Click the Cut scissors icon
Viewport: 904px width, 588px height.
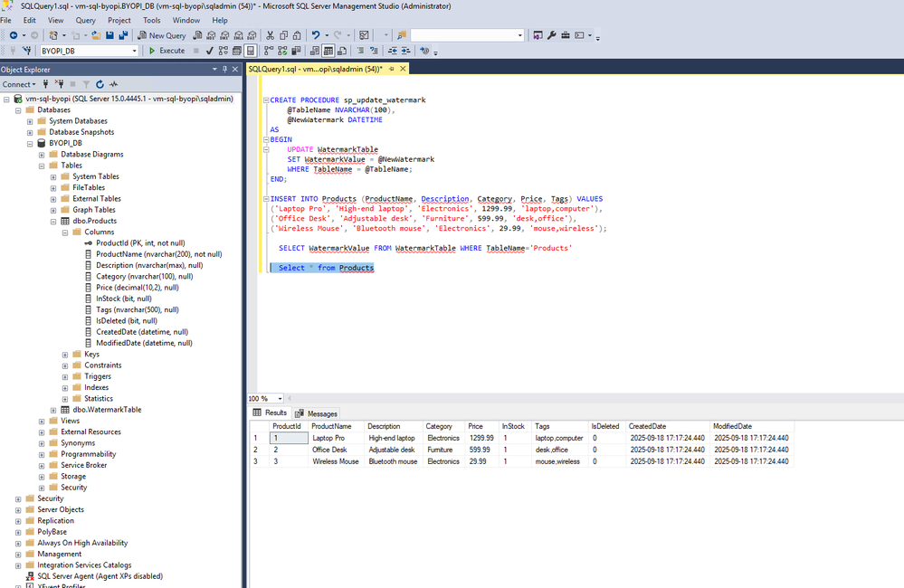[270, 35]
